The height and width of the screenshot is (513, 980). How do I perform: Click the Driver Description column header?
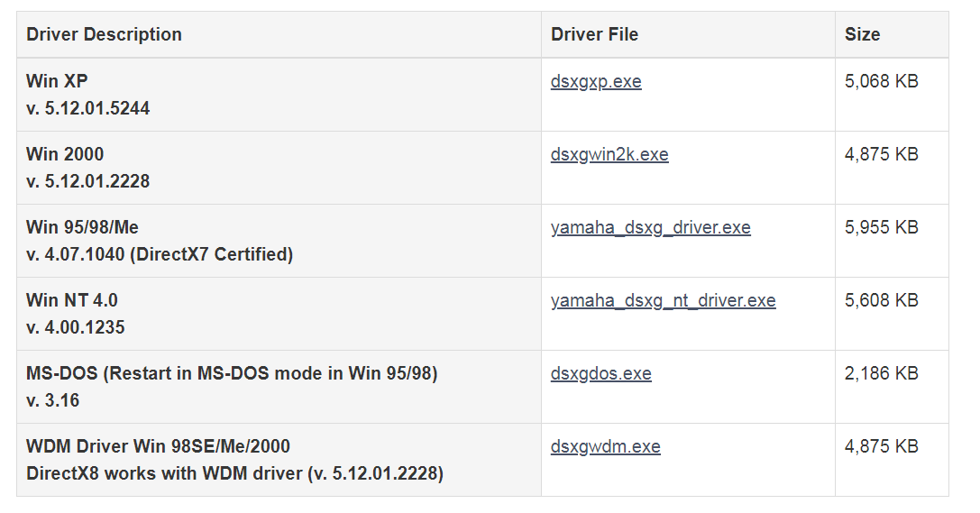click(104, 35)
